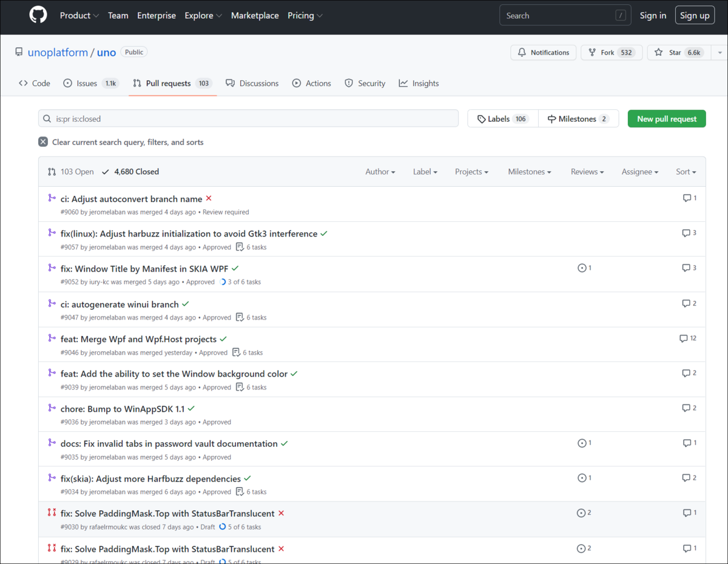The width and height of the screenshot is (728, 564).
Task: Open the GitHub logo home link
Action: [x=38, y=15]
